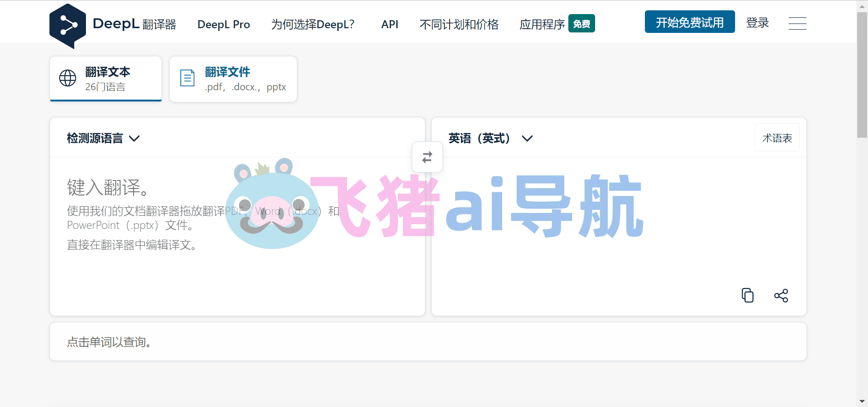The image size is (868, 407).
Task: Open the 英语（英式）target language dropdown
Action: [x=490, y=138]
